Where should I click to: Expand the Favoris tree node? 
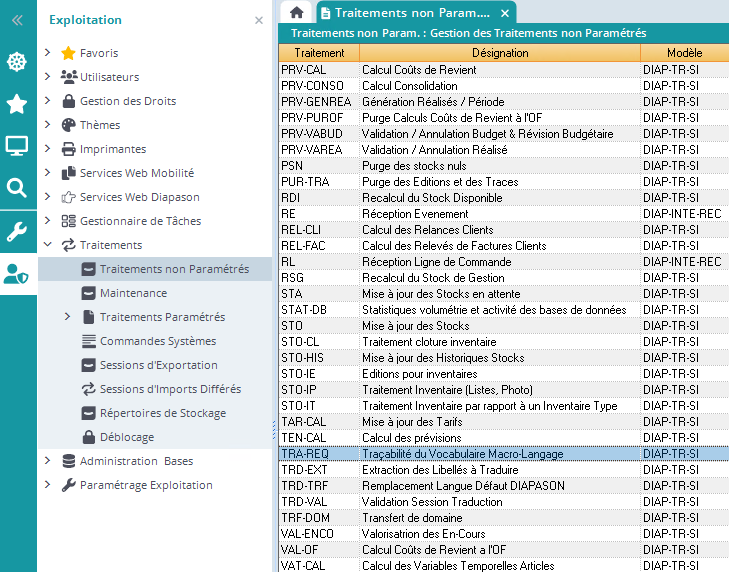pyautogui.click(x=47, y=53)
